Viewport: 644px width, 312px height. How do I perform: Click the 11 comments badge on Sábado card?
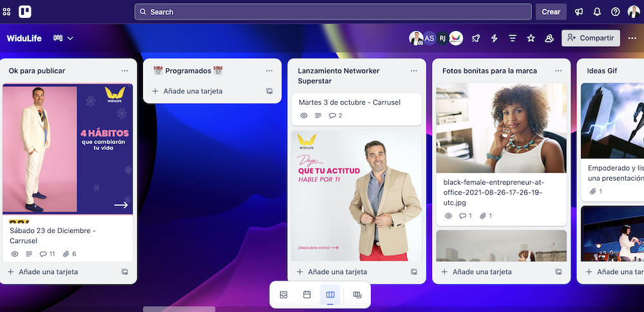point(47,254)
